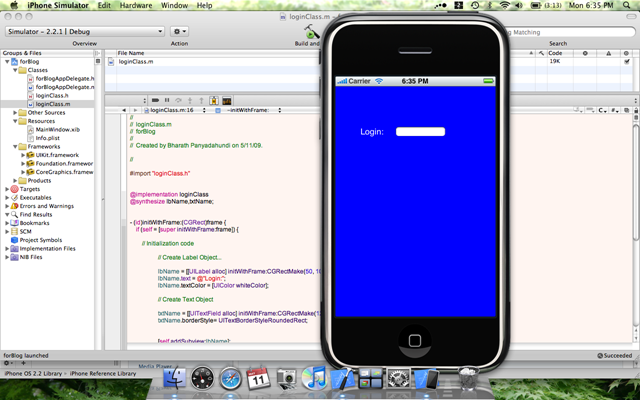Open iPhone Simulator icon in the Dock
This screenshot has height=400, width=640.
click(x=427, y=378)
